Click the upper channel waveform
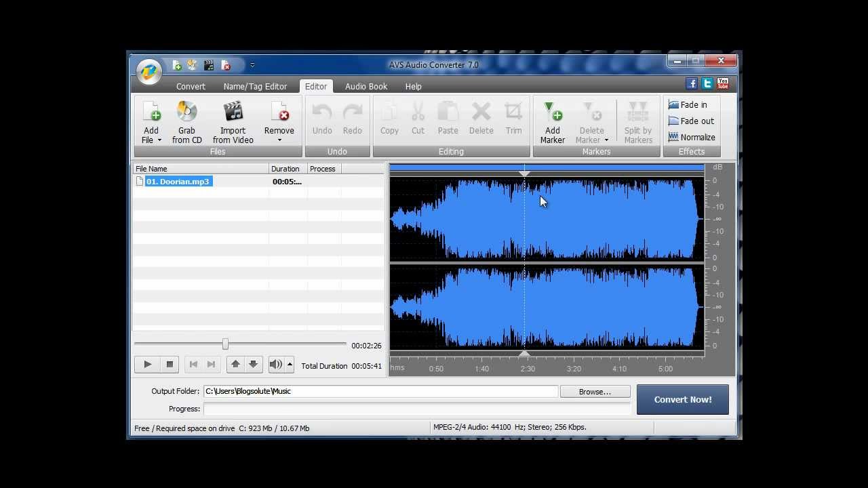Image resolution: width=868 pixels, height=488 pixels. coord(547,219)
